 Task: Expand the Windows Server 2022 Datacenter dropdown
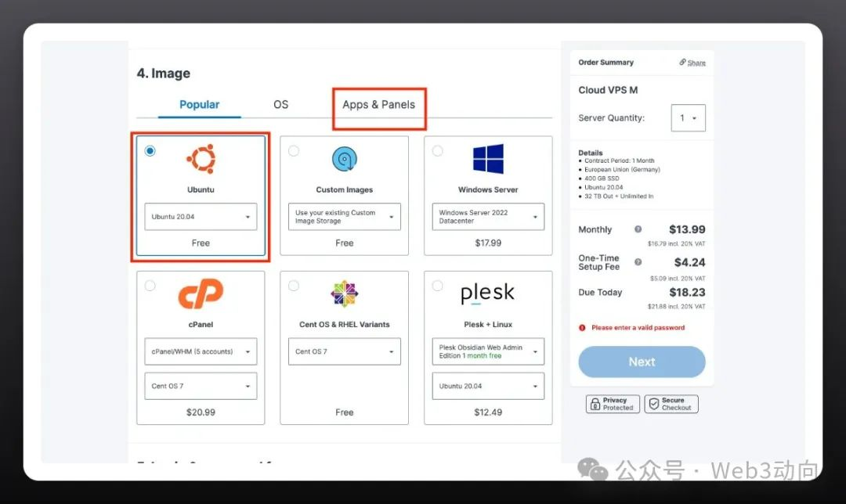(488, 217)
